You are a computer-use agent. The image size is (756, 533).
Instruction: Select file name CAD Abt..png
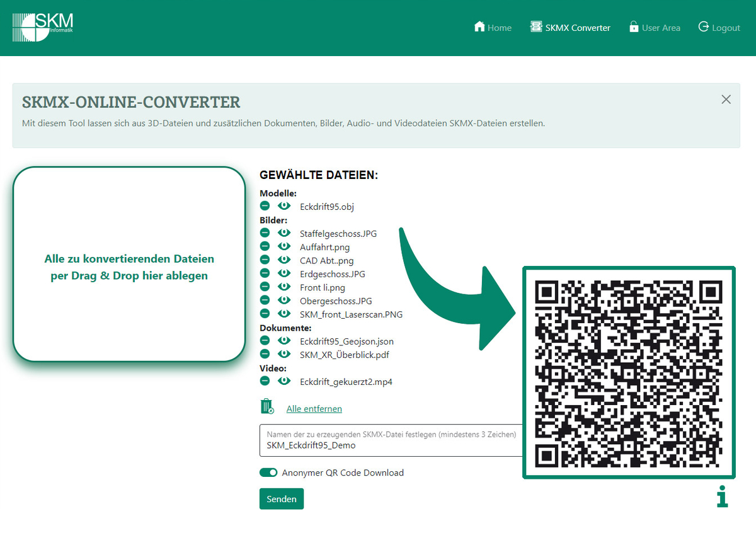(327, 261)
